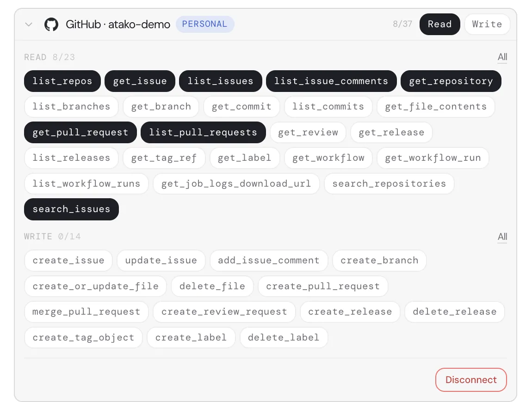The height and width of the screenshot is (402, 532).
Task: Toggle on create_tag_object tool
Action: click(83, 338)
